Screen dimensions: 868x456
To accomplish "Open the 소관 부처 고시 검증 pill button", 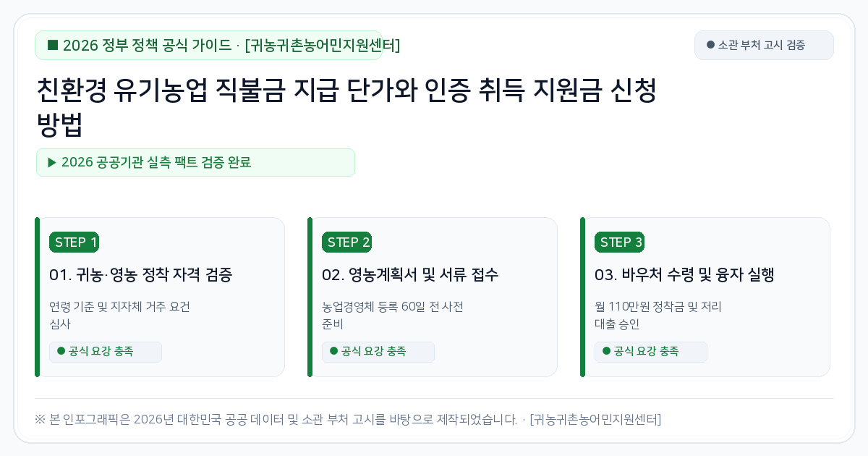I will (x=764, y=45).
